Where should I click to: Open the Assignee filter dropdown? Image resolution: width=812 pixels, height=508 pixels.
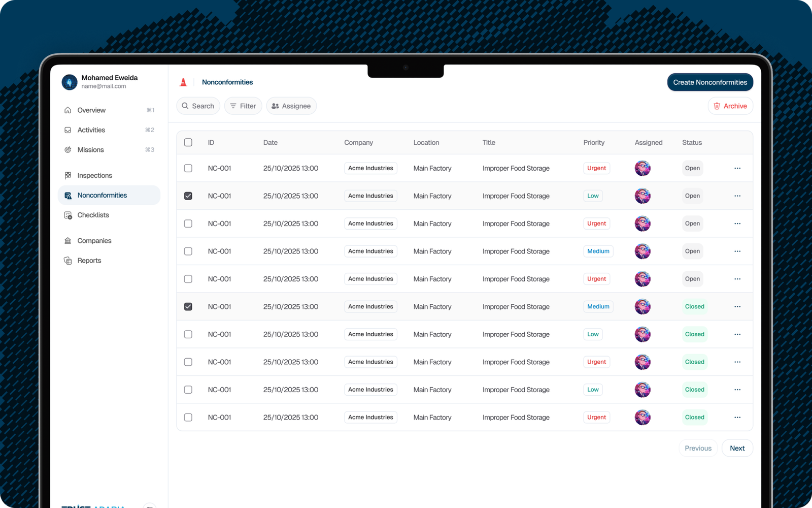pos(291,106)
